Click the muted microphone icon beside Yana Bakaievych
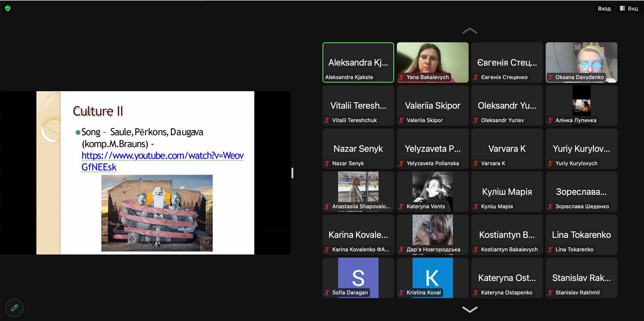Screen dimensions: 644x321 402,77
